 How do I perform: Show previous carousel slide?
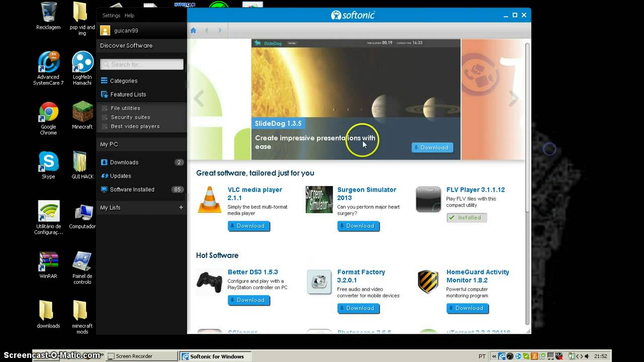(199, 99)
